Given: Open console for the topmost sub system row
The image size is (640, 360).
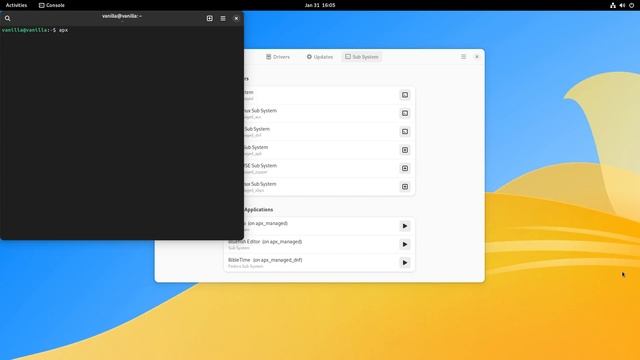Looking at the screenshot, I should tap(405, 95).
